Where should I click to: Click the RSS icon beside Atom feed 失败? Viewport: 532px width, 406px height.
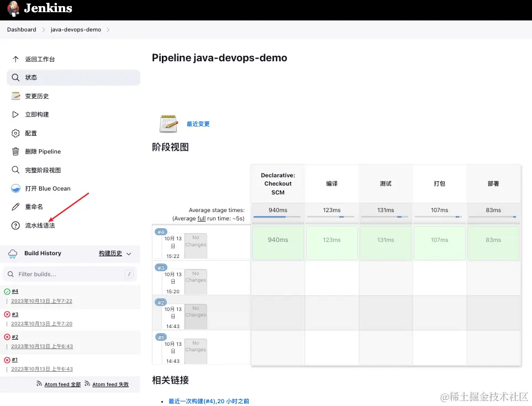click(87, 383)
